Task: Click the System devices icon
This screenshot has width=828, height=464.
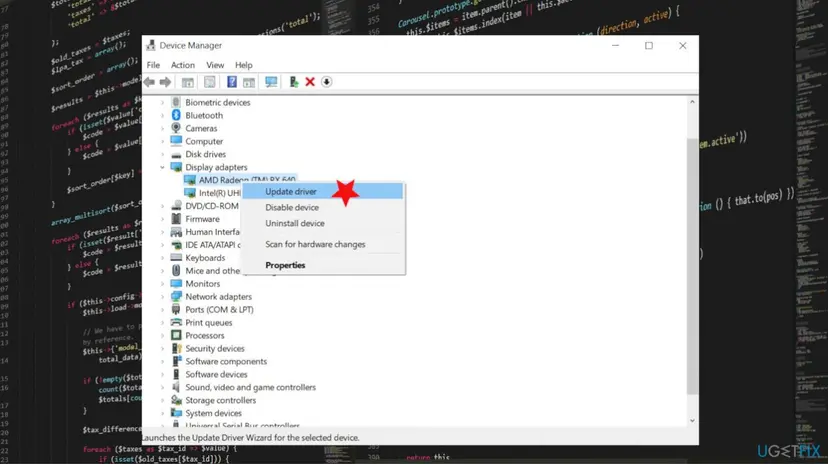Action: (176, 413)
